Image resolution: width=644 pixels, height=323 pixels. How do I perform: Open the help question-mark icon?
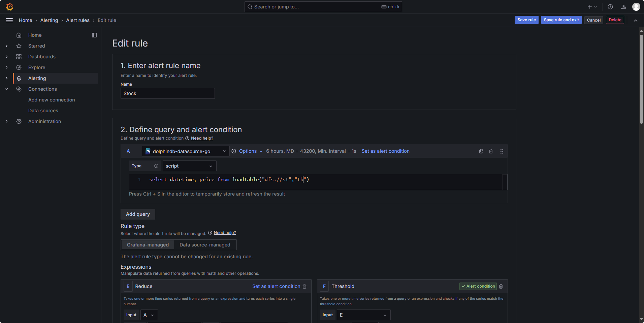610,7
